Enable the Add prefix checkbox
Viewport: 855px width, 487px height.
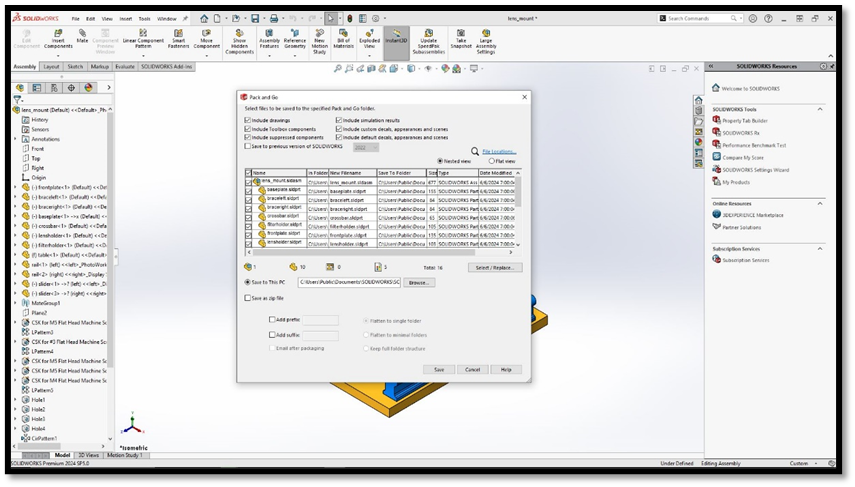point(272,320)
